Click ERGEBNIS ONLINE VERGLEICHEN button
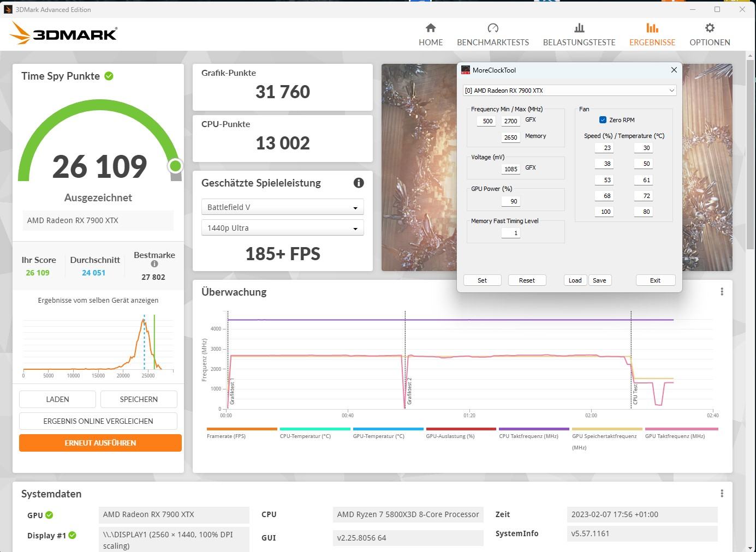 98,421
